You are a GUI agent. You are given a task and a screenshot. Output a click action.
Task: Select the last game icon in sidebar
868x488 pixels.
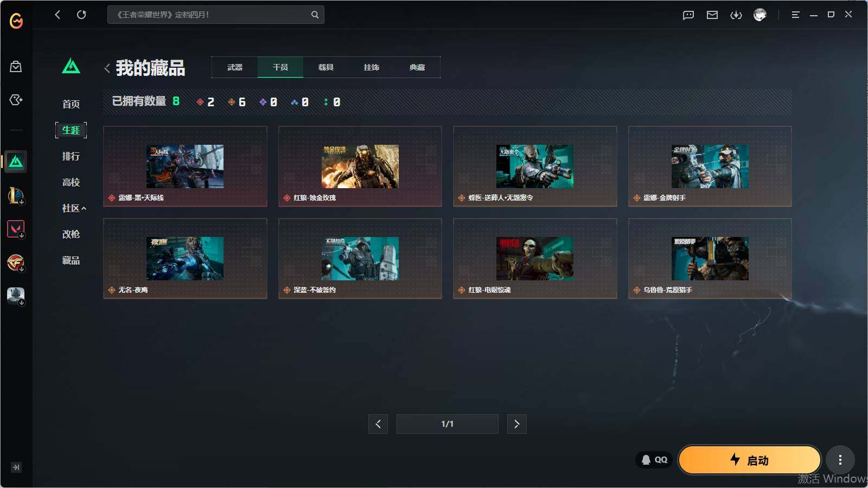16,296
